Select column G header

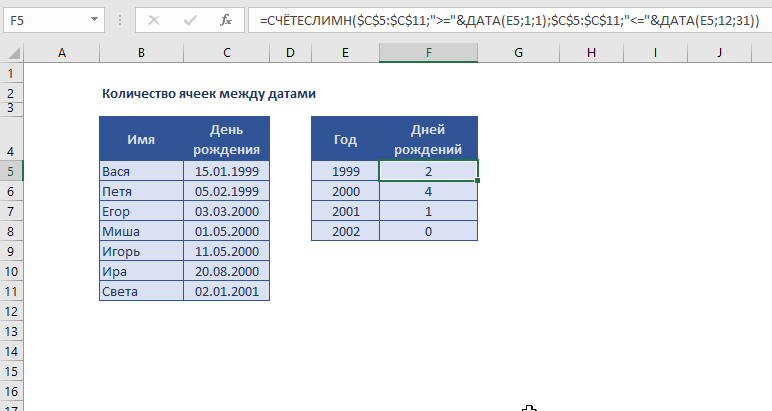(518, 53)
